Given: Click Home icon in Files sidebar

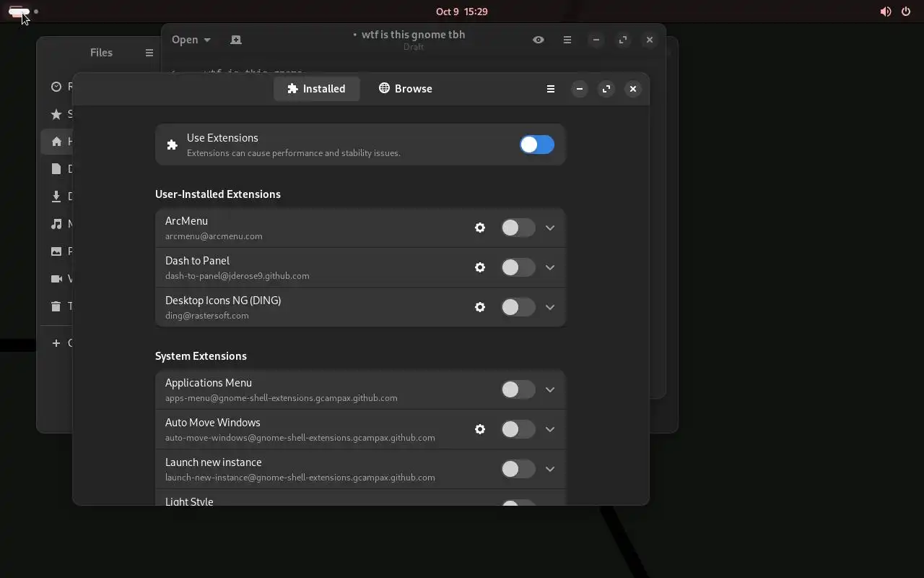Looking at the screenshot, I should 56,142.
